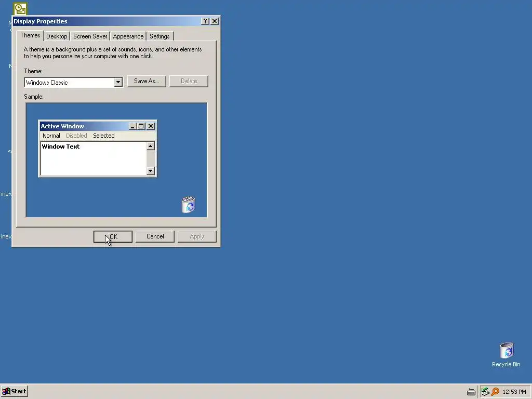Click the desktop icon above Display Properties

pos(20,9)
